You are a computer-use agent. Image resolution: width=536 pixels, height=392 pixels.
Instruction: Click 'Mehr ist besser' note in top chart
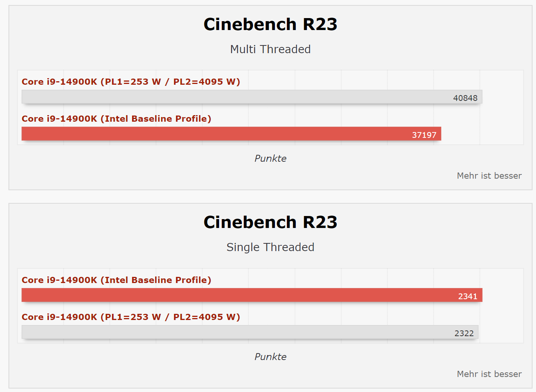489,176
